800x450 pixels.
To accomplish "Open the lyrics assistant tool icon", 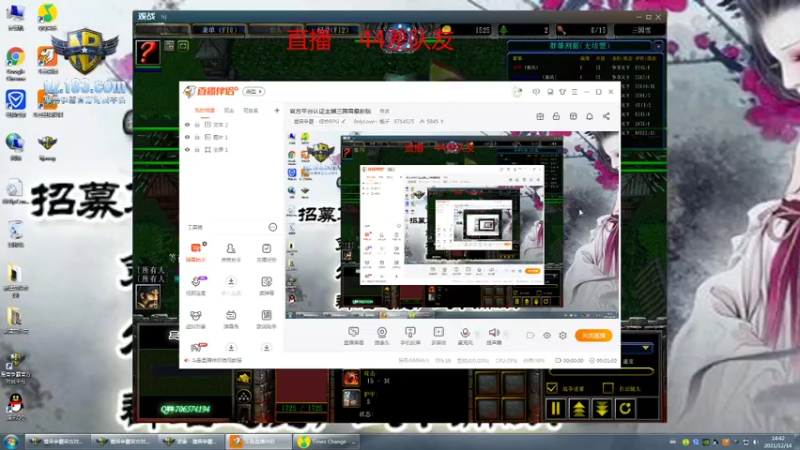I will point(266,319).
